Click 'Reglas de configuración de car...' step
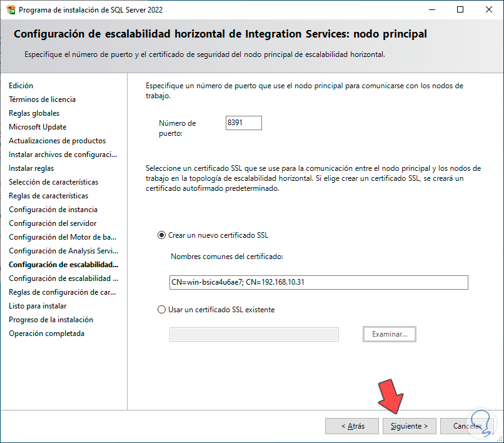Image resolution: width=504 pixels, height=443 pixels. click(63, 292)
